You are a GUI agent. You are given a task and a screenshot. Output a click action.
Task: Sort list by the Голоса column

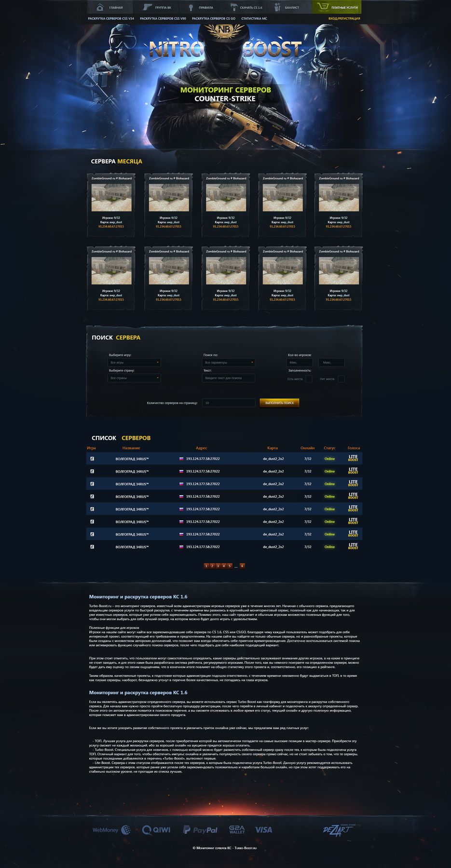(354, 448)
